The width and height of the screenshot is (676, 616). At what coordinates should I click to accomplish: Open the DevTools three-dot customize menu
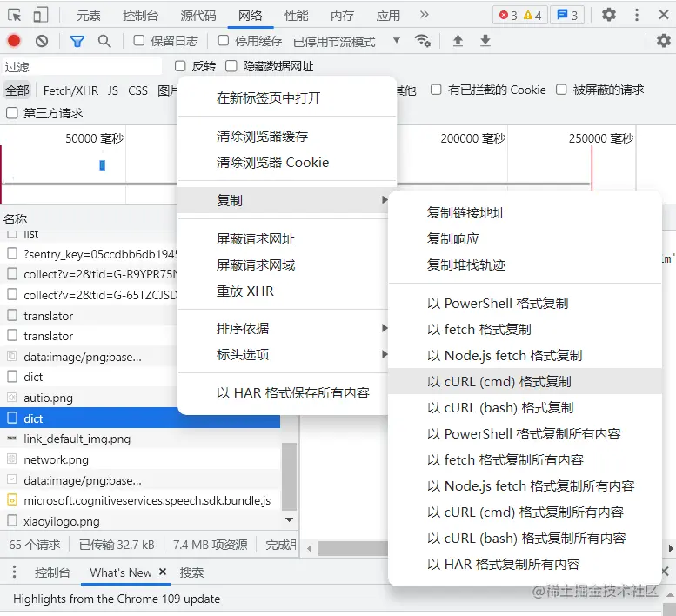click(x=637, y=15)
